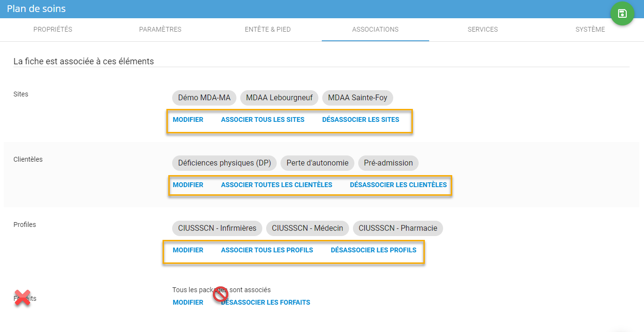Select the CIUSSSCN - Médecin profile chip
The image size is (644, 332).
point(307,228)
